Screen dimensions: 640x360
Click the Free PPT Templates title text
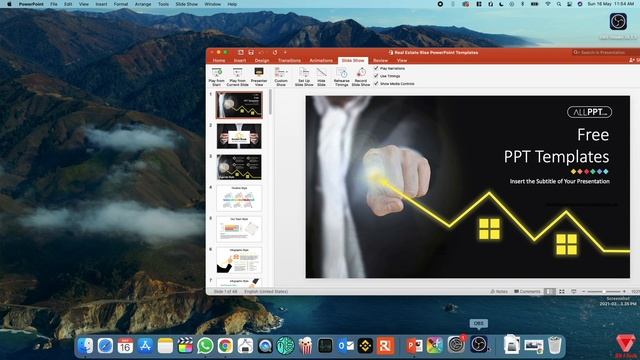point(557,146)
